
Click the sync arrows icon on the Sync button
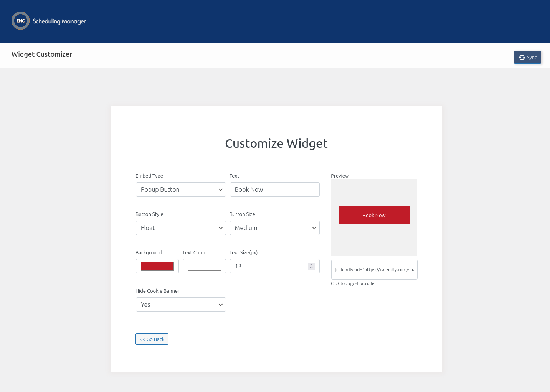522,57
